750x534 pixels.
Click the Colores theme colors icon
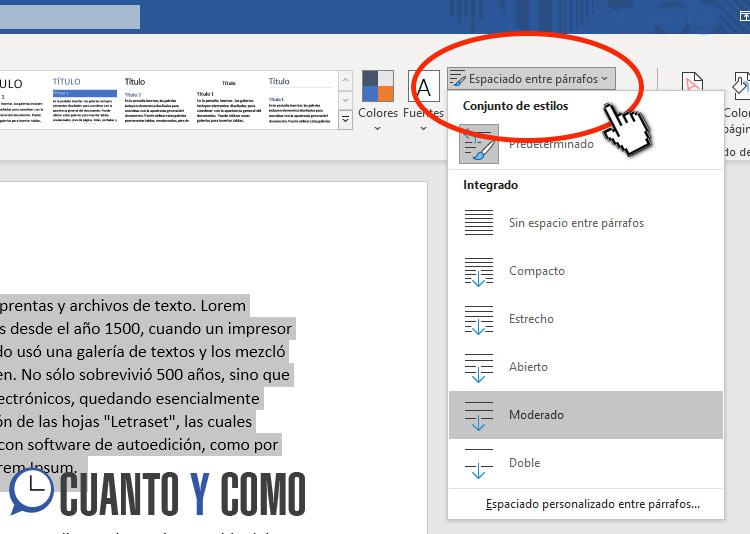(378, 86)
